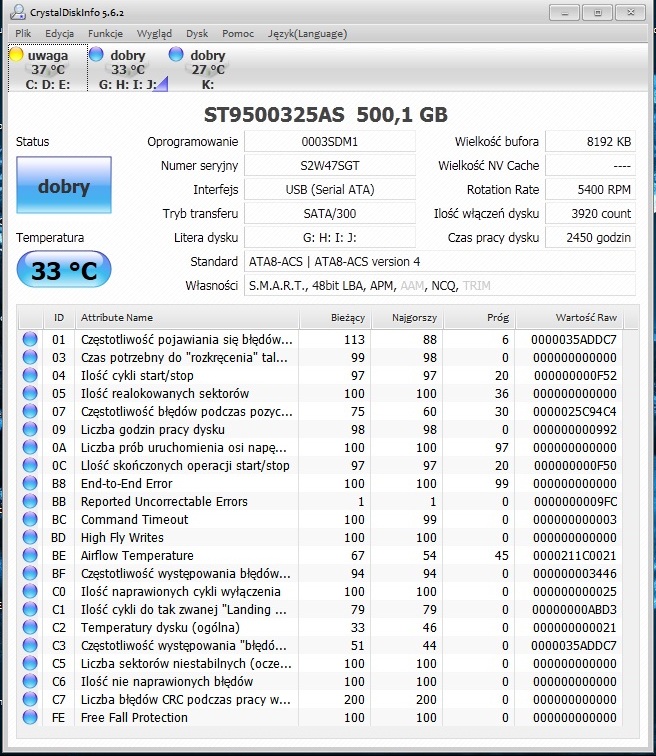Open the Pomoc menu
The height and width of the screenshot is (756, 656).
click(x=238, y=34)
